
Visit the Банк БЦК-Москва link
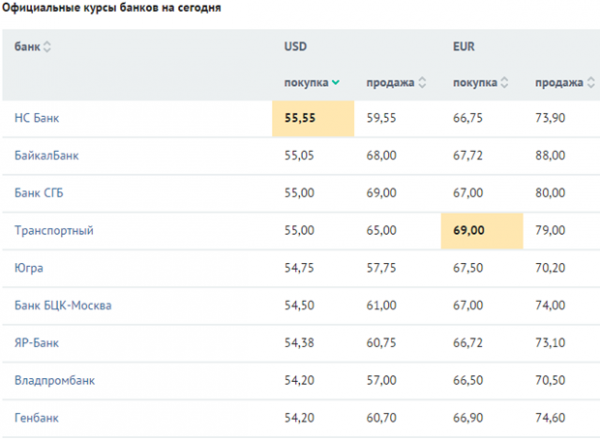(62, 305)
